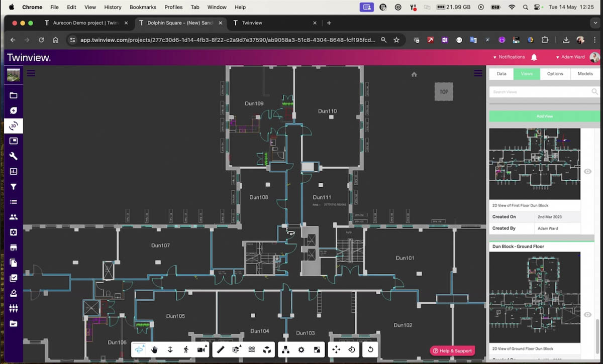Screen dimensions: 603x364
Task: Open the Ground Floor Dun Block thumbnail
Action: click(x=535, y=297)
